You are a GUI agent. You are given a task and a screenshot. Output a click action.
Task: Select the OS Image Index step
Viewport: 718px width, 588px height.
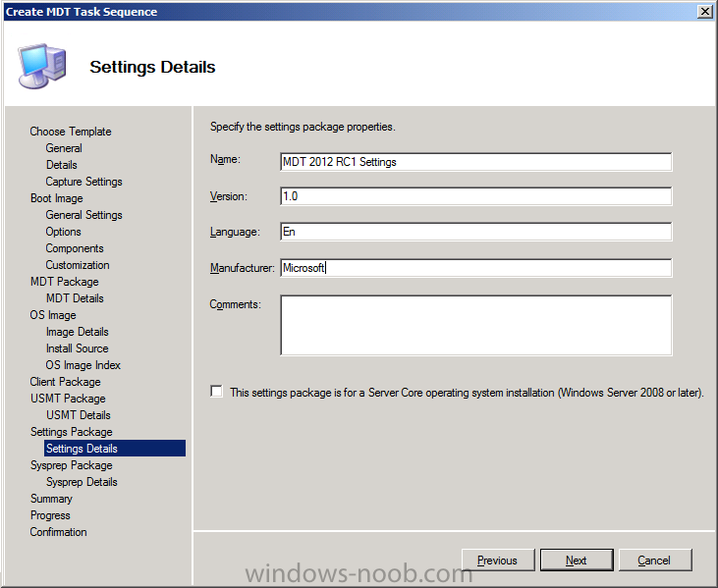tap(83, 365)
